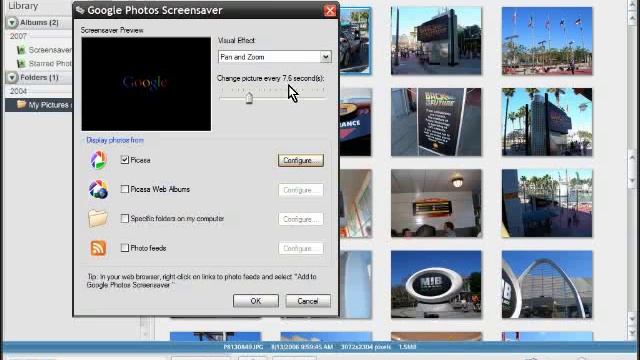Image resolution: width=640 pixels, height=360 pixels.
Task: Click the orange RSS photo feeds icon
Action: [98, 248]
